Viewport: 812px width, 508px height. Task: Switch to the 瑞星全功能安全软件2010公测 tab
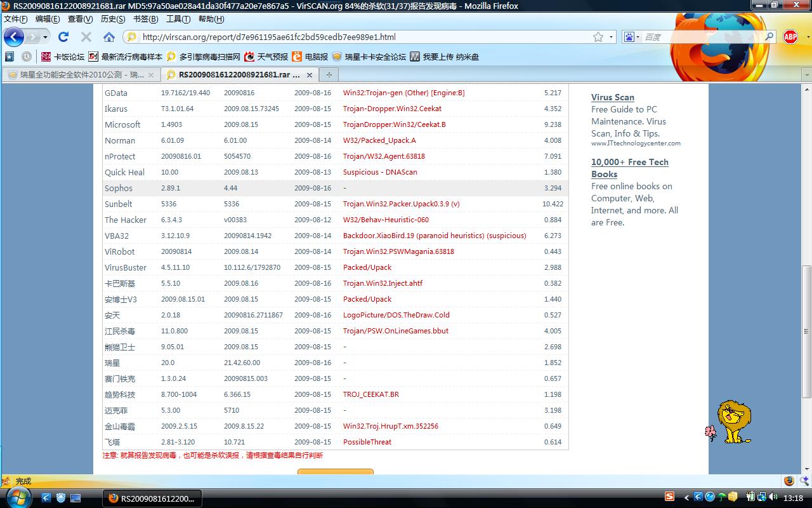tap(81, 75)
